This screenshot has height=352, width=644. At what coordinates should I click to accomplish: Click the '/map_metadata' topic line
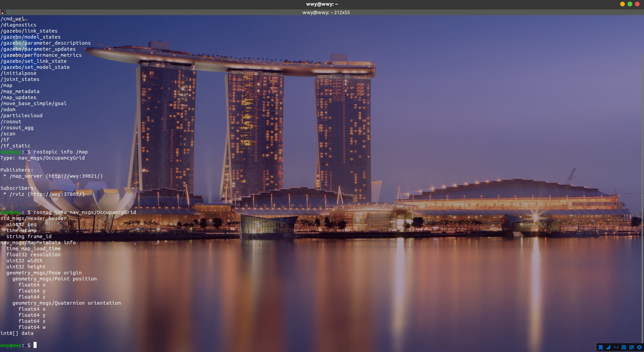coord(20,91)
